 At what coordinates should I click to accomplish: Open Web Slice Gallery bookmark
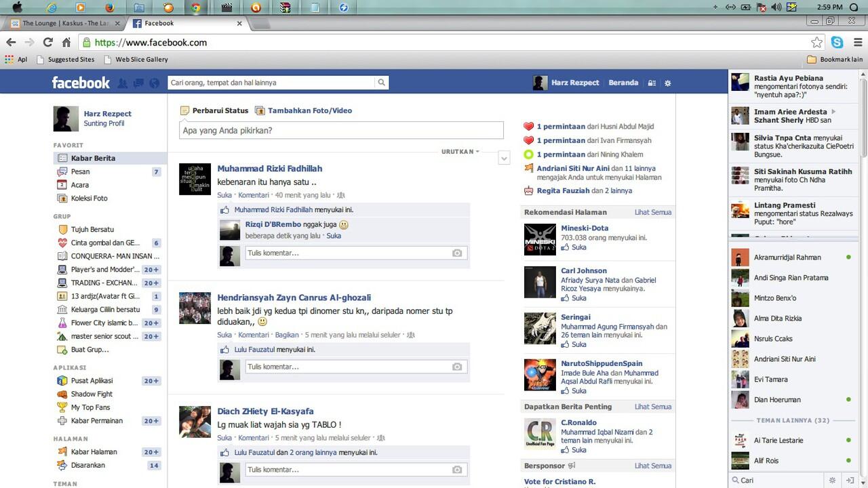[x=136, y=60]
